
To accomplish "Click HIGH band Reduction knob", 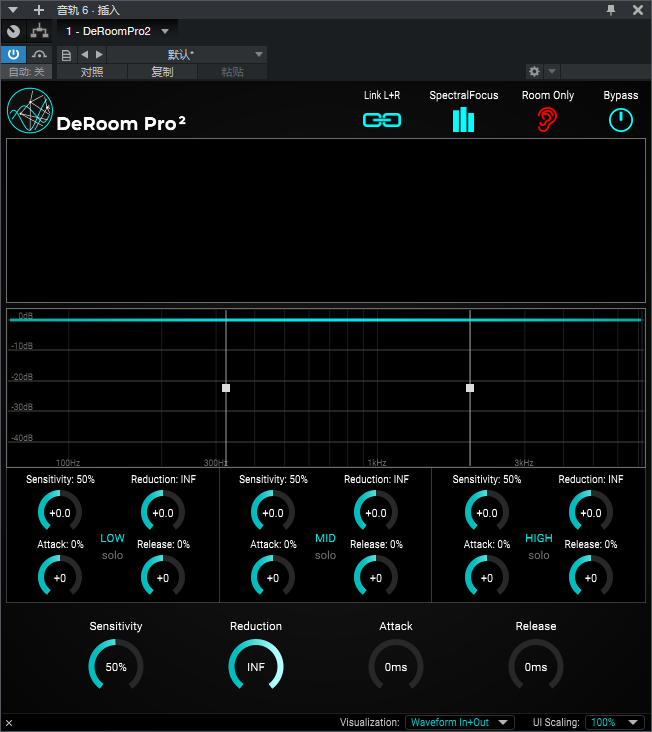I will point(591,512).
